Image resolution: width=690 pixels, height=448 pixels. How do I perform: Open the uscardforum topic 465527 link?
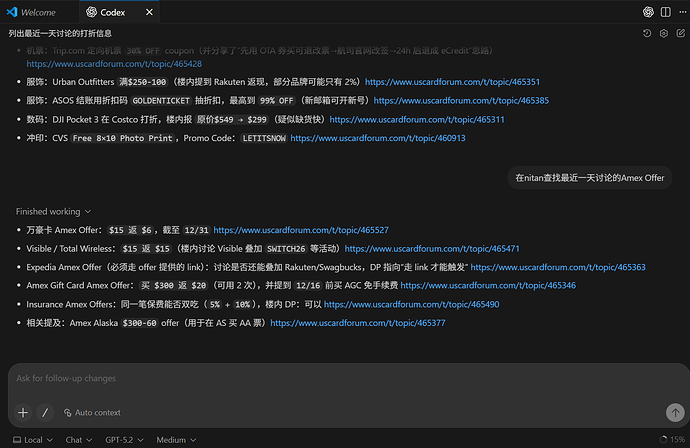point(300,230)
